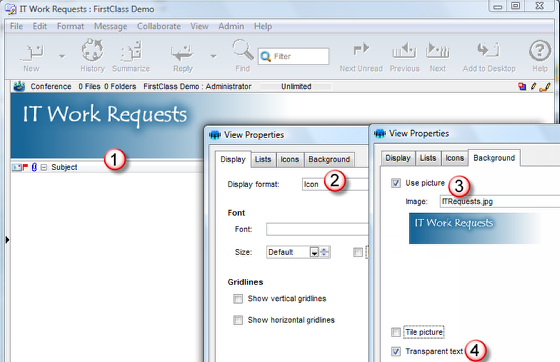Select Display tab in right View Properties

398,158
